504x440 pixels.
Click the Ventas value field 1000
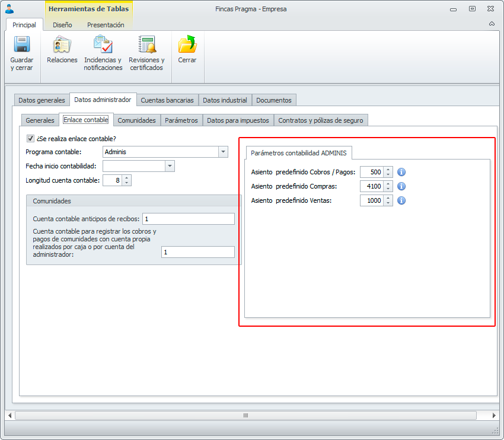tap(372, 200)
